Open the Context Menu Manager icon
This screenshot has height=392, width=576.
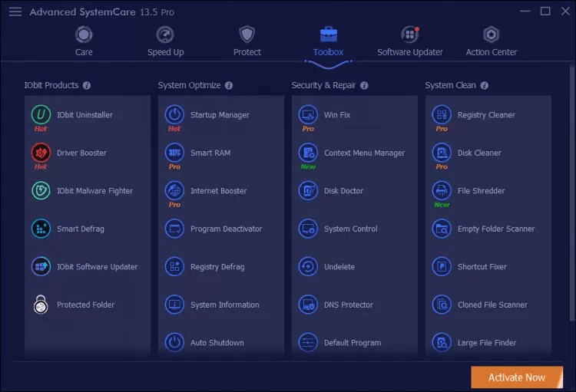coord(308,153)
